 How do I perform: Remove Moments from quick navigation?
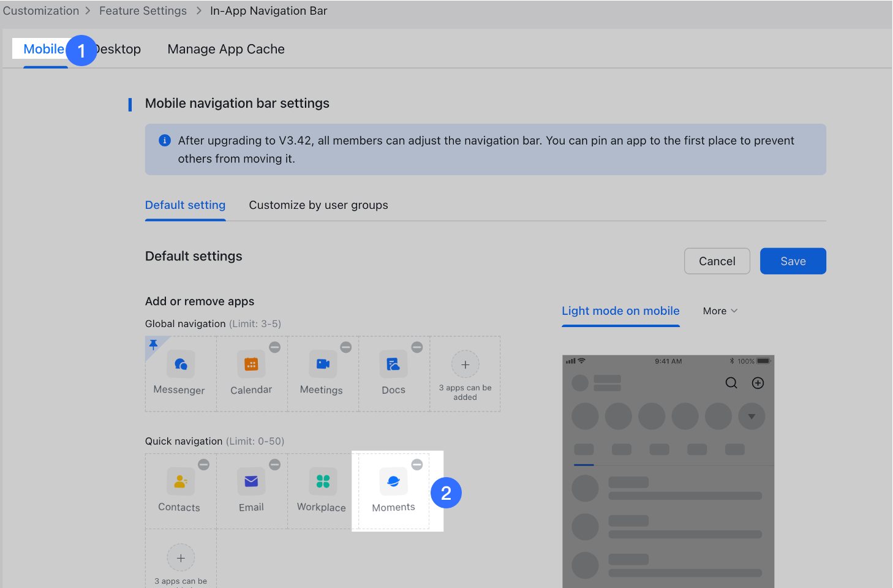[417, 464]
